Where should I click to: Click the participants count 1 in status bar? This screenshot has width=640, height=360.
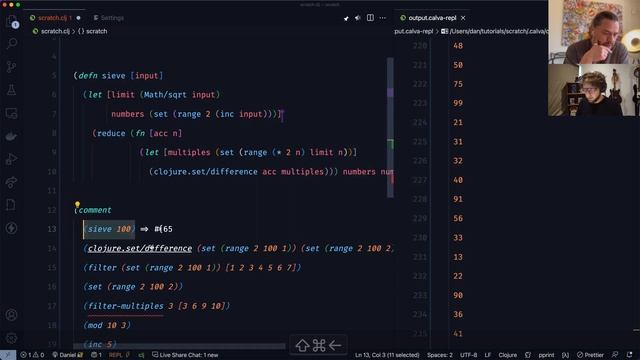[96, 355]
